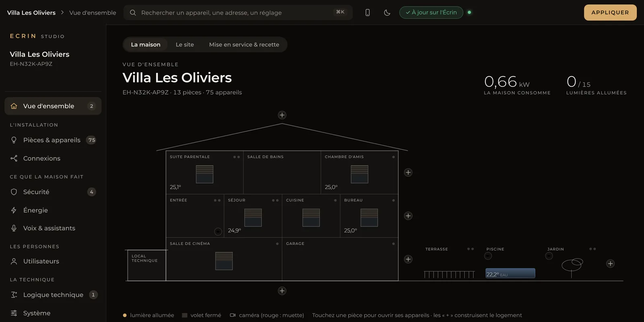Add a room to the top floor row

[x=408, y=172]
